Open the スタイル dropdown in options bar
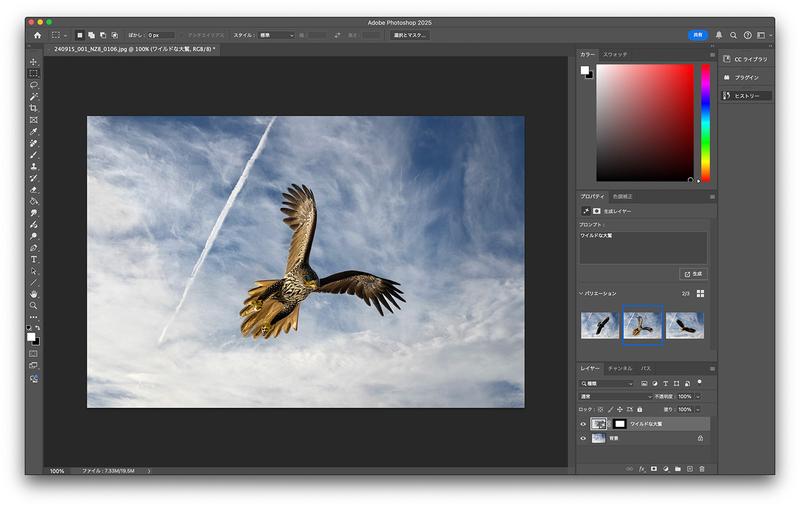 [x=277, y=35]
